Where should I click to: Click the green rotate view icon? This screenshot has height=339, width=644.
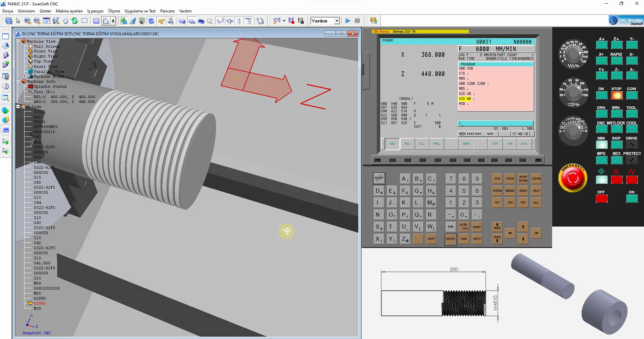tap(75, 21)
